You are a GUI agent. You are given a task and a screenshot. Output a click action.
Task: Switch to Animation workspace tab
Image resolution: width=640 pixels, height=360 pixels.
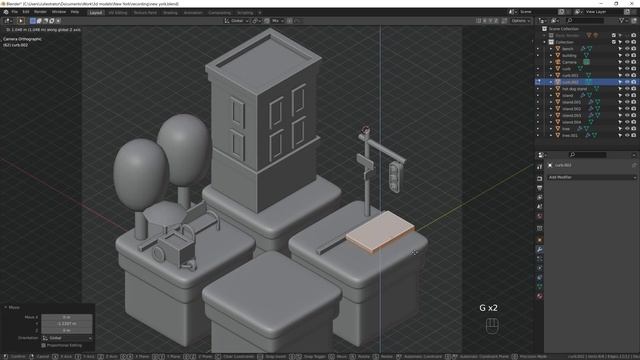pyautogui.click(x=193, y=13)
